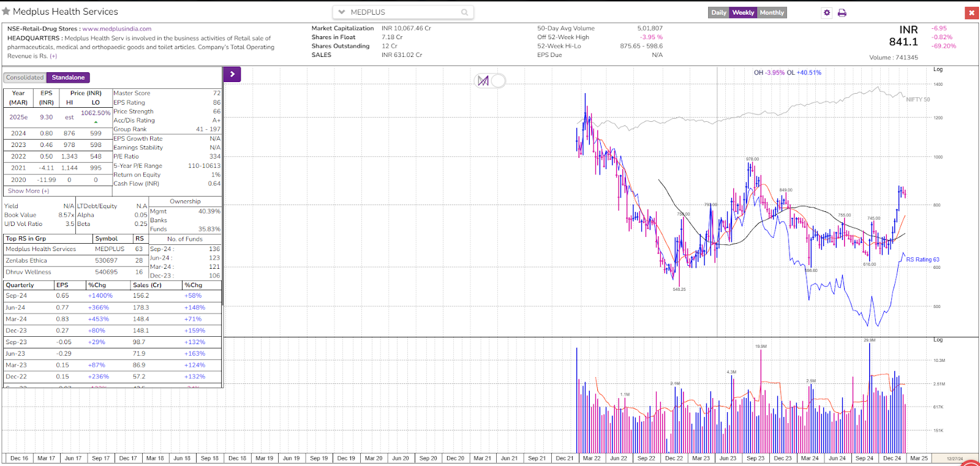This screenshot has height=466, width=980.
Task: Click the Dec 24 date on time axis
Action: 892,458
